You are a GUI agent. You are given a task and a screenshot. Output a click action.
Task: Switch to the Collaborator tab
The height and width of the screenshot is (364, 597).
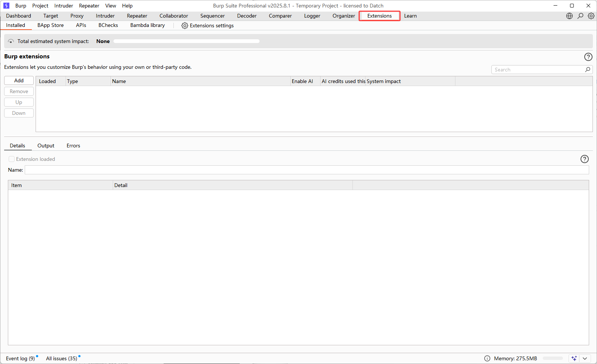[x=174, y=16]
